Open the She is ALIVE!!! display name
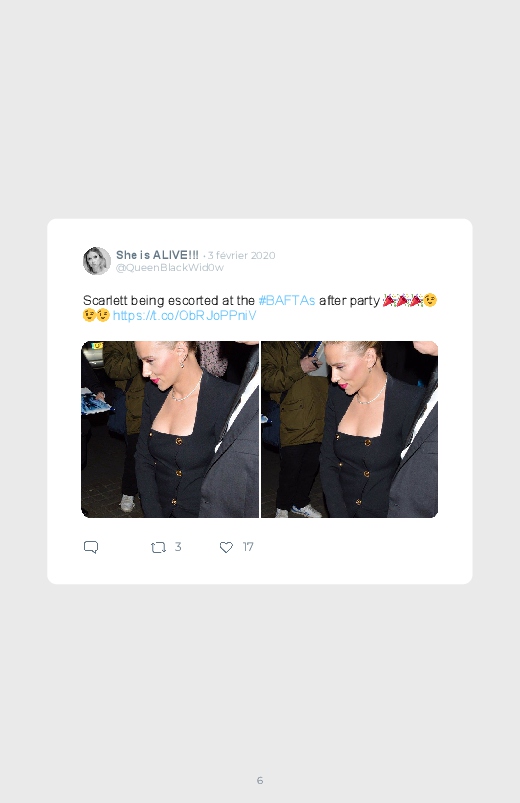The image size is (520, 803). pyautogui.click(x=157, y=255)
